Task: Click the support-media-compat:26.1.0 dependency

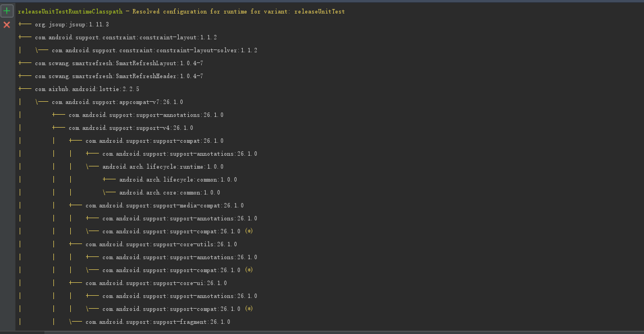Action: click(x=165, y=205)
